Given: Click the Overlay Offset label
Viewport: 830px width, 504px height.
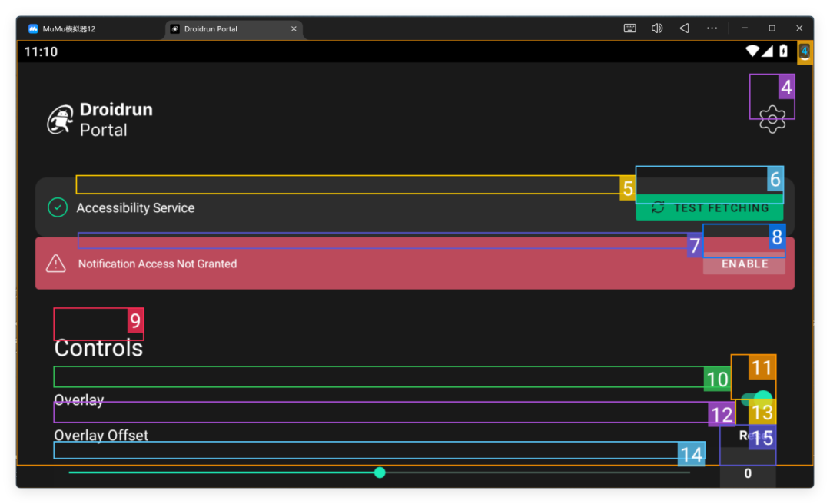Looking at the screenshot, I should [x=101, y=435].
